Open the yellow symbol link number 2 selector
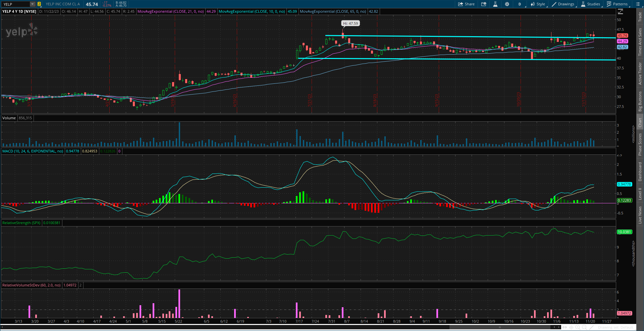Viewport: 644px width, 331px height. click(x=39, y=4)
